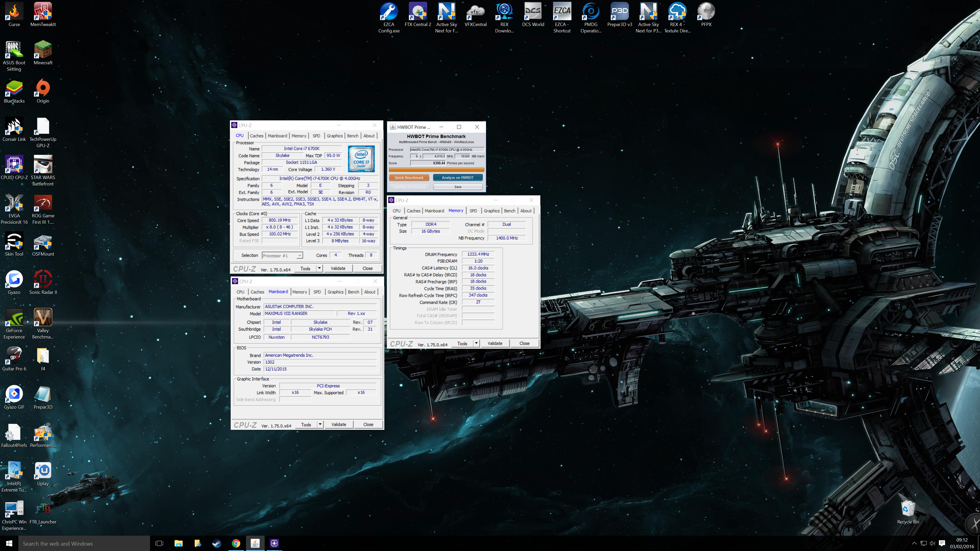
Task: Open Action Center notifications icon
Action: (x=942, y=543)
